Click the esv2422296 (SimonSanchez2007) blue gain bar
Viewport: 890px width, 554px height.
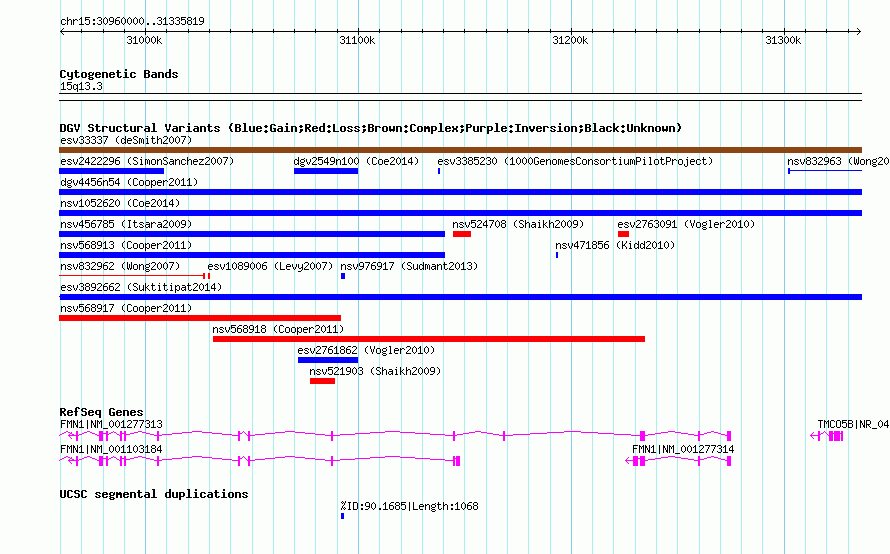coord(111,171)
